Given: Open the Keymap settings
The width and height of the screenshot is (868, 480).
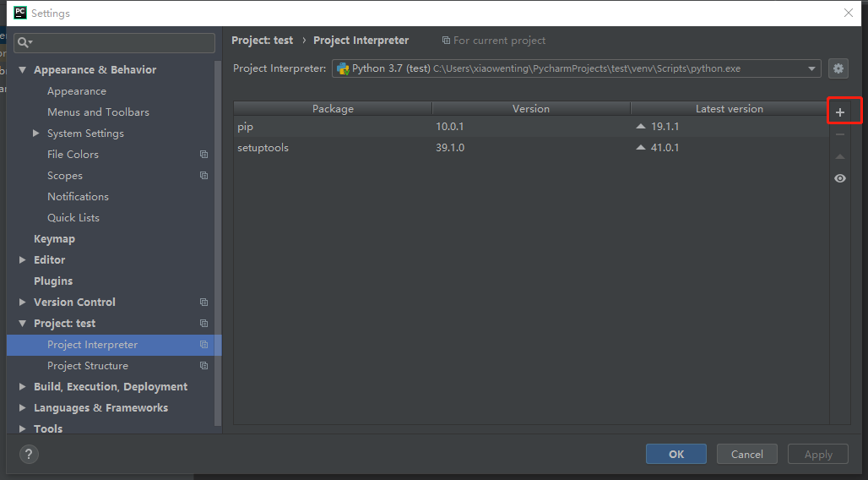Looking at the screenshot, I should (x=54, y=239).
